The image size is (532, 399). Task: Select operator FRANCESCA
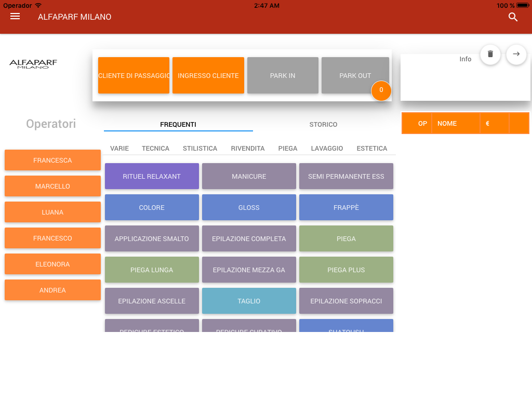[x=52, y=160]
